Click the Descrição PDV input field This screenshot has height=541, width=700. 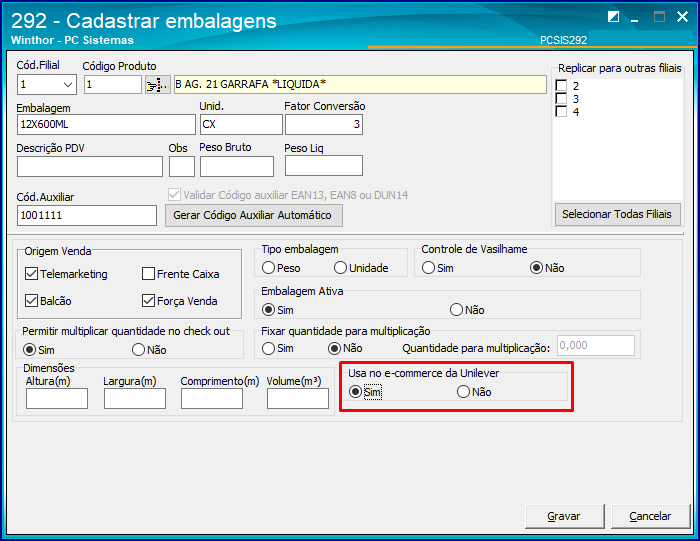tap(90, 166)
